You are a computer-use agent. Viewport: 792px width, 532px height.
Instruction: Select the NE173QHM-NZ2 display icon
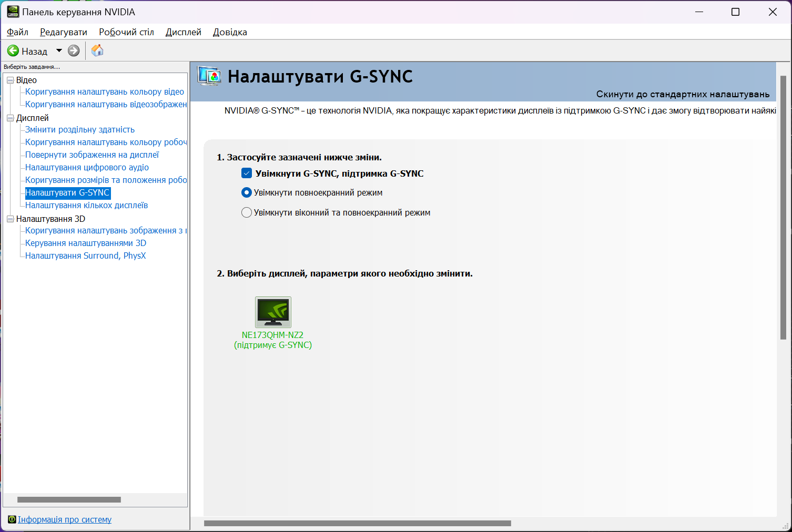pyautogui.click(x=273, y=312)
